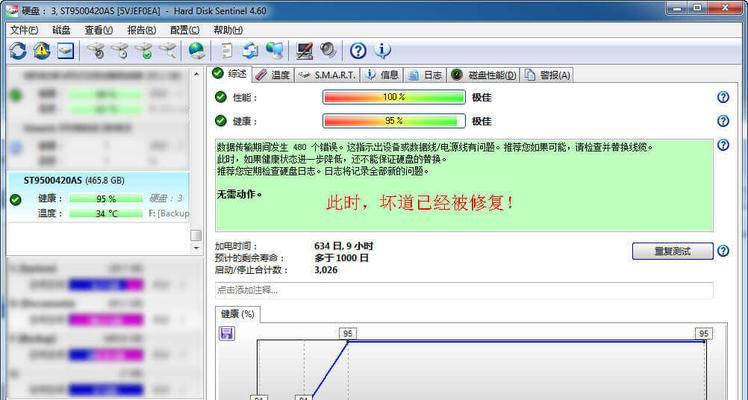Click the about info bubble toolbar icon
The image size is (748, 400).
click(382, 51)
